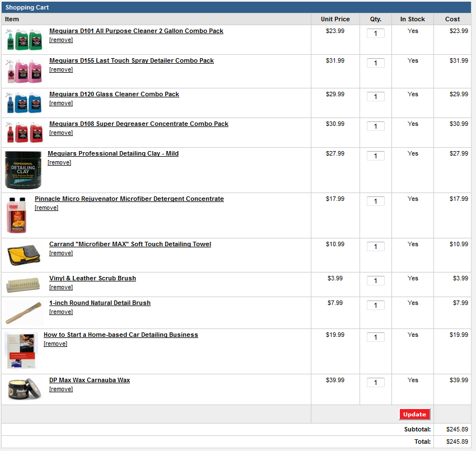Screen dimensions: 476x451
Task: Open How to Start a Car Detailing Business link
Action: 121,335
